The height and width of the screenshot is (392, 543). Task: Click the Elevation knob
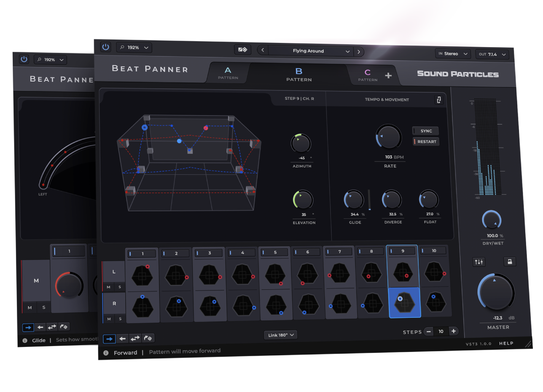click(x=303, y=200)
